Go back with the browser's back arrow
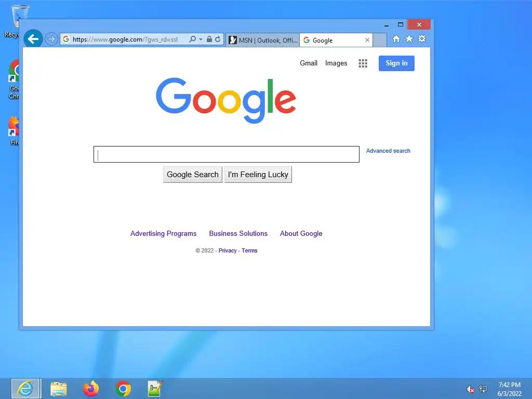532x399 pixels. pos(33,39)
